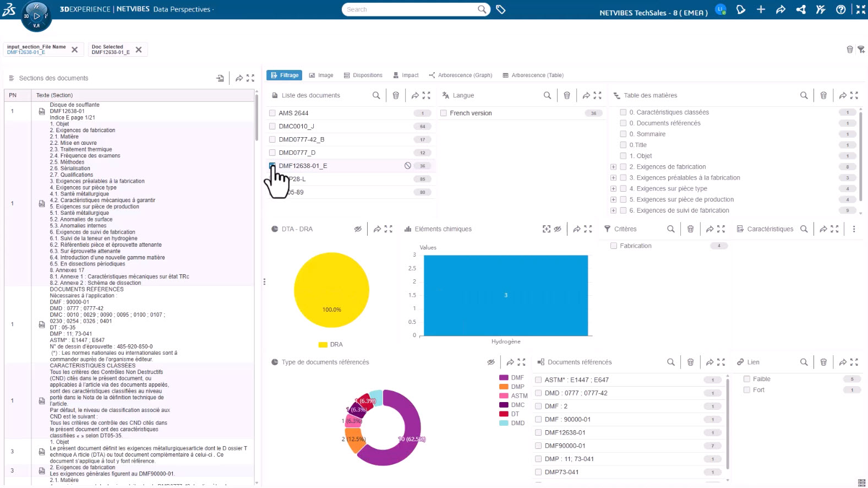Open kebab menu next to Caractéristiques
The height and width of the screenshot is (488, 868).
[854, 229]
